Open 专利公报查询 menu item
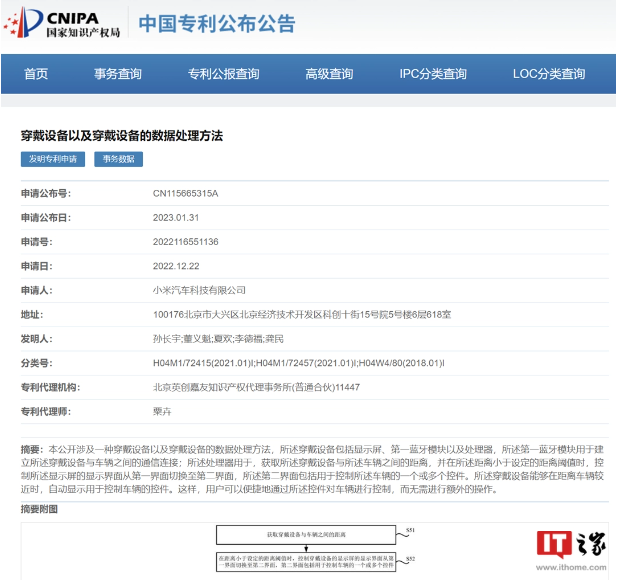Screen dimensions: 619x582 [223, 74]
